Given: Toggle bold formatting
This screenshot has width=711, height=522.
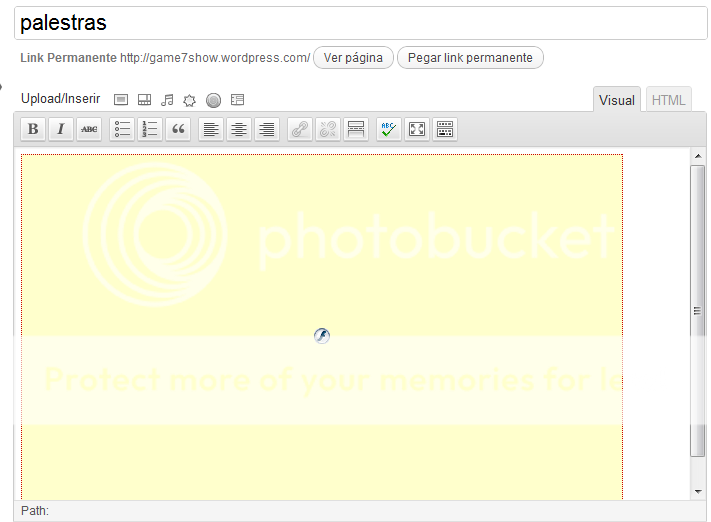Looking at the screenshot, I should (33, 129).
